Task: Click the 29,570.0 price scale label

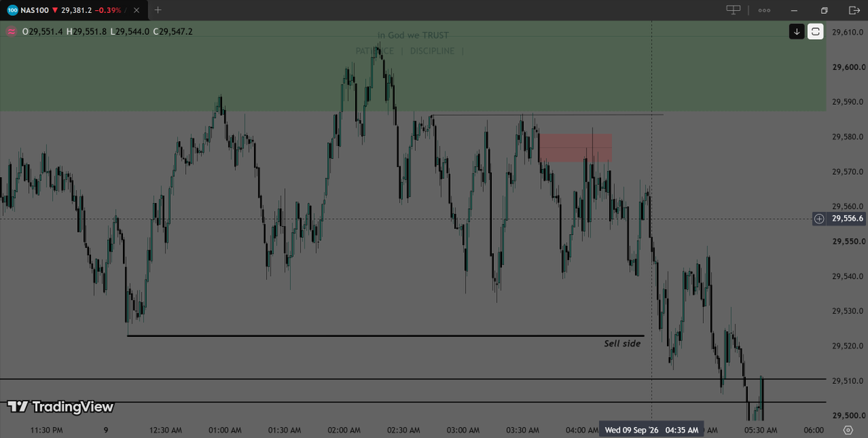Action: (849, 172)
